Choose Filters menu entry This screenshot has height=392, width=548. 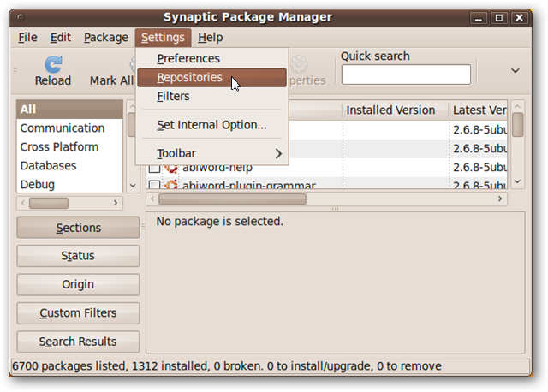[x=173, y=97]
